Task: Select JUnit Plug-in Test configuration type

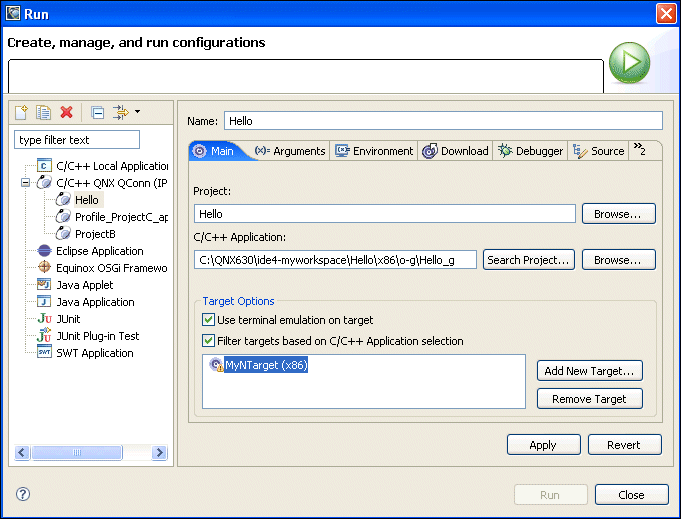Action: (x=97, y=336)
